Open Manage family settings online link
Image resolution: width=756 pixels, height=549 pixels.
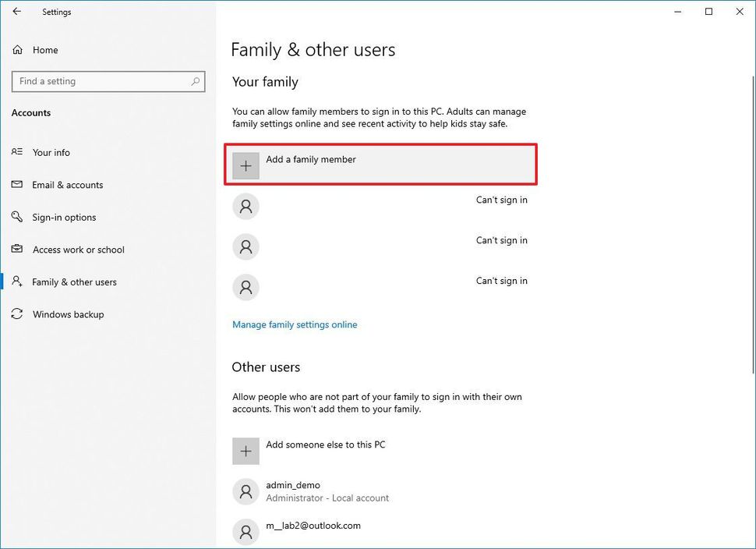coord(295,324)
